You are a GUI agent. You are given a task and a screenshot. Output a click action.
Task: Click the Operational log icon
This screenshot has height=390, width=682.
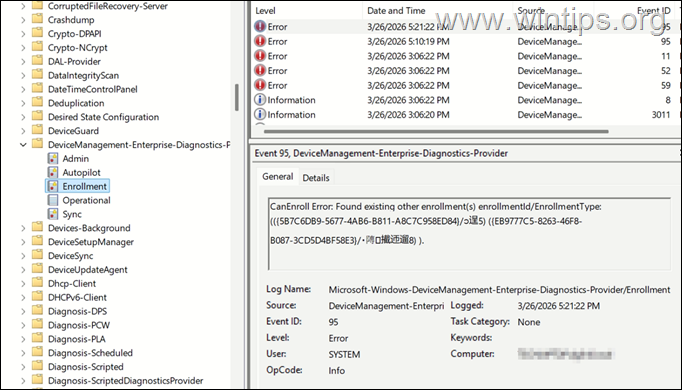tap(53, 200)
